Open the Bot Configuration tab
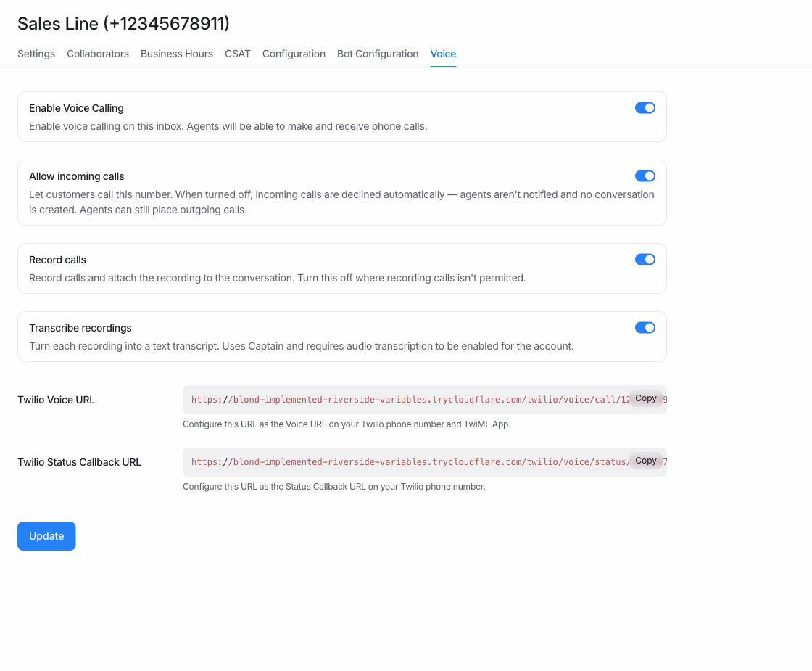Viewport: 812px width, 671px height. coord(378,54)
